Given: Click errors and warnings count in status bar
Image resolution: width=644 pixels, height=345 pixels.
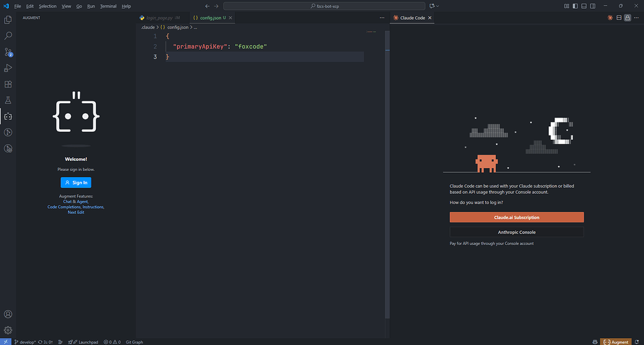Looking at the screenshot, I should point(112,342).
